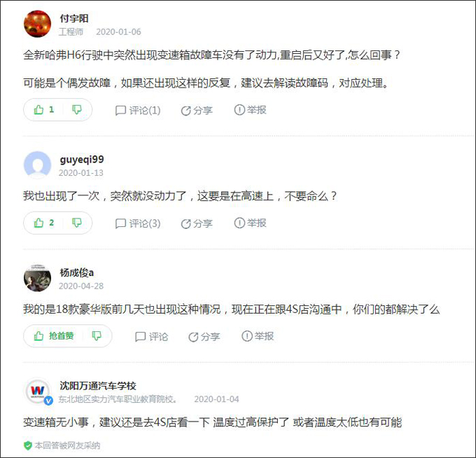Thumbs-down guyeqi99's comment
Viewport: 476px width, 458px height.
(x=77, y=223)
